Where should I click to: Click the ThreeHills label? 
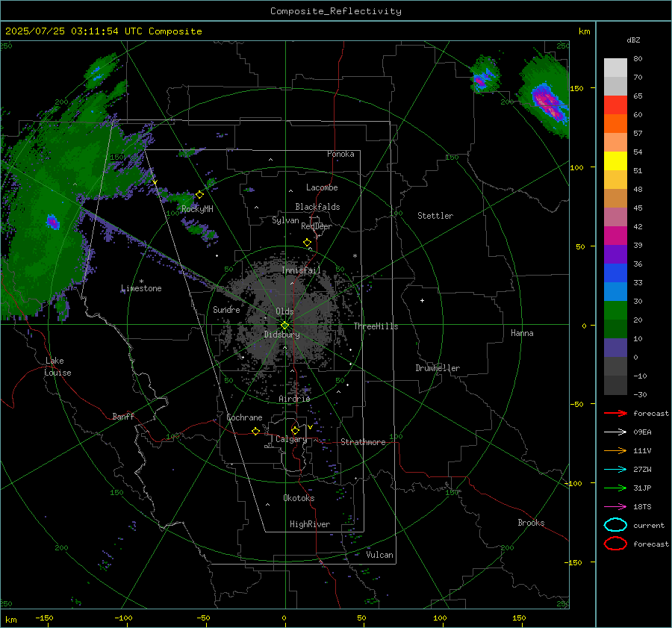click(376, 326)
